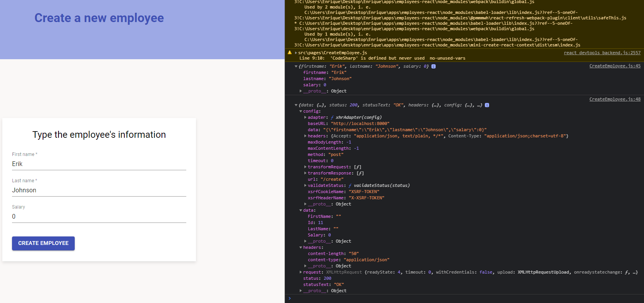This screenshot has width=644, height=303.
Task: Click the config data JSON string line
Action: coord(397,130)
